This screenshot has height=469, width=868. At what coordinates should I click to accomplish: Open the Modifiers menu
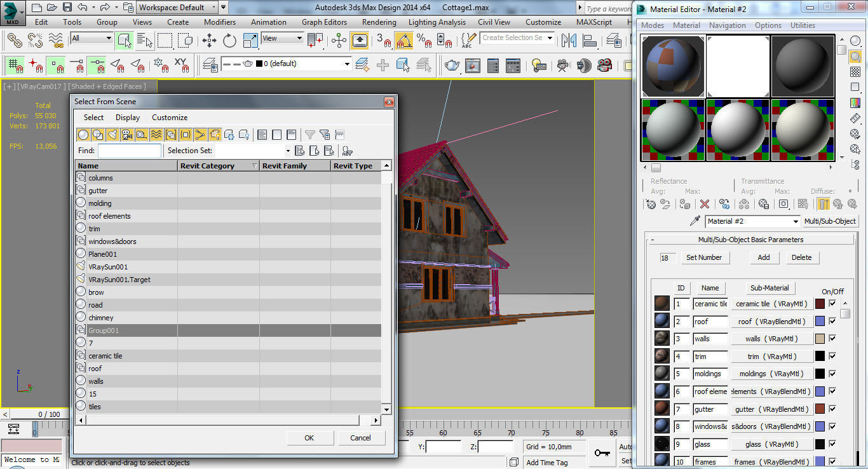point(220,22)
